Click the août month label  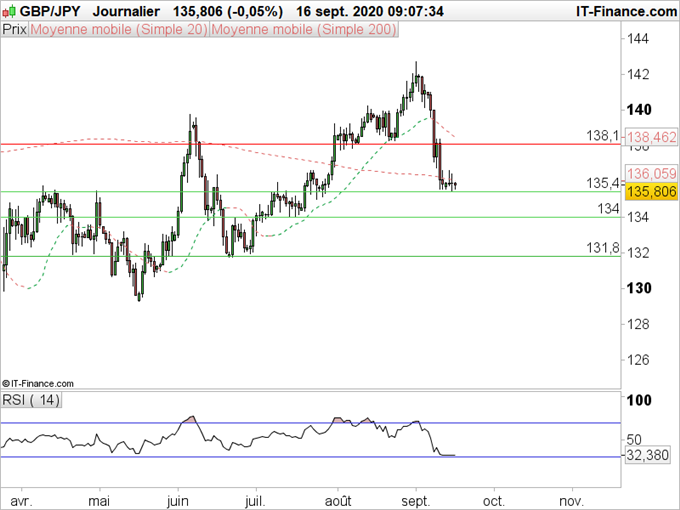point(338,501)
